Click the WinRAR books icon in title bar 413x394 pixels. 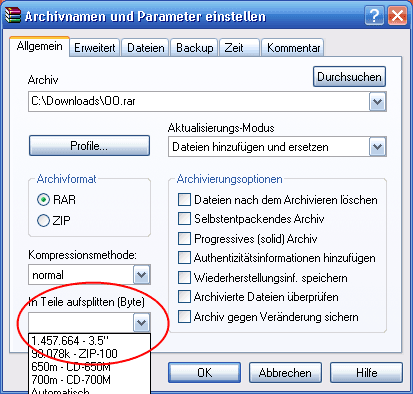13,15
